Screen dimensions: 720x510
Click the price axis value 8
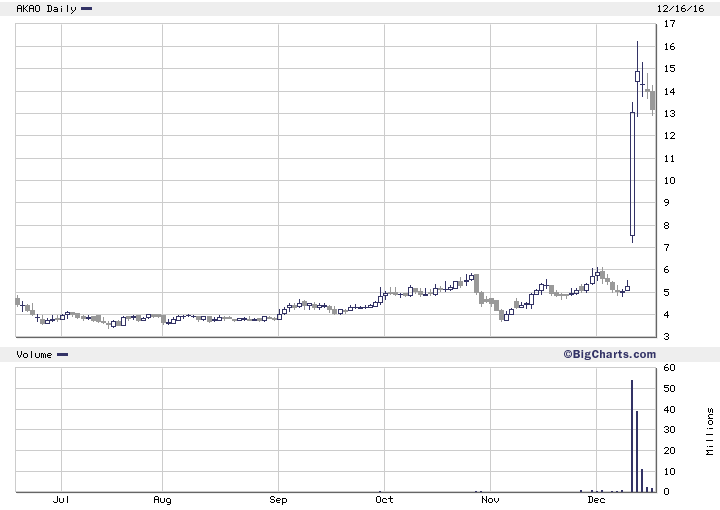[667, 225]
